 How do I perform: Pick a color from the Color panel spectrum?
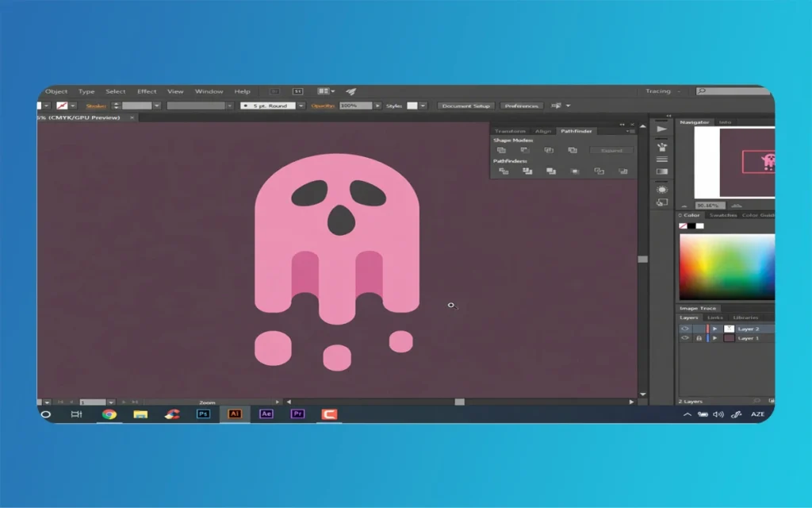[x=726, y=266]
